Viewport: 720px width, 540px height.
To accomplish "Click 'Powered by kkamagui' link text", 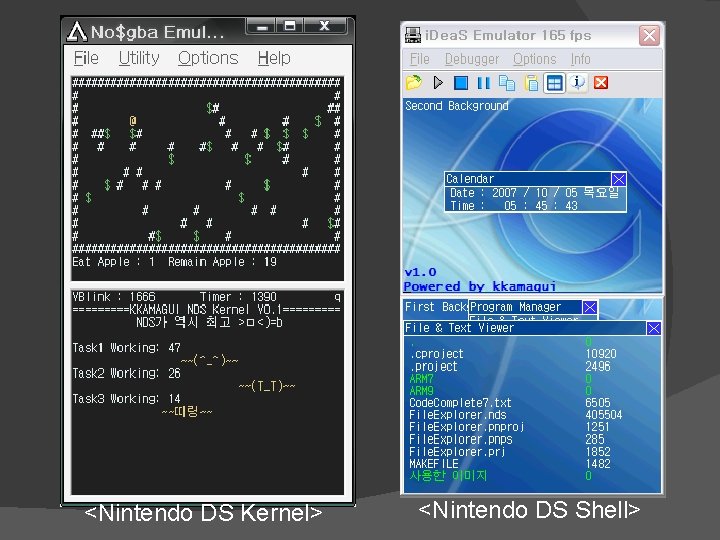I will (479, 287).
